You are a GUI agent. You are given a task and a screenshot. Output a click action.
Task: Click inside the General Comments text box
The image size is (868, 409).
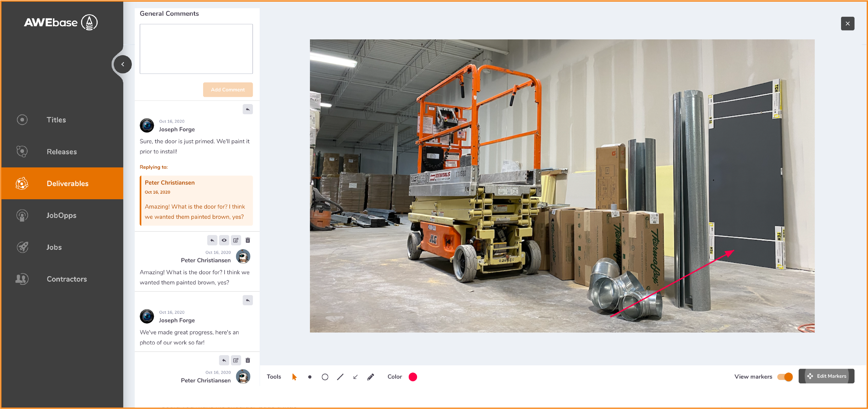(x=196, y=49)
